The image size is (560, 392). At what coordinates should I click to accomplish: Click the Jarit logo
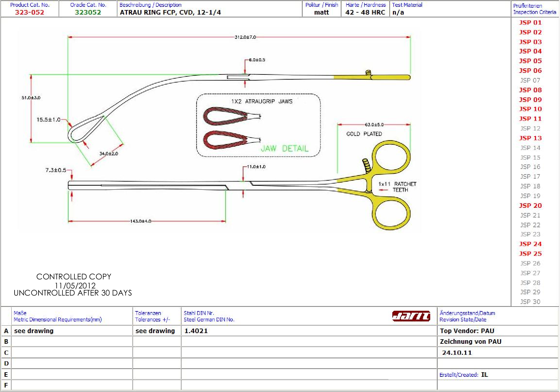[x=411, y=316]
